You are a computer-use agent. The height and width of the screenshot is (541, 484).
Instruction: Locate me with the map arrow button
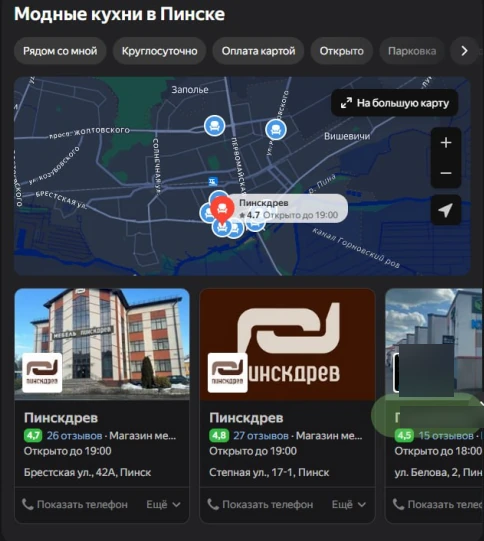point(446,210)
